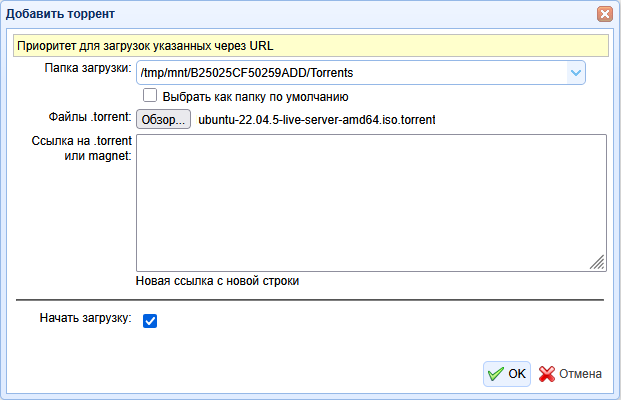Click the text area resize grip handle
Image resolution: width=621 pixels, height=400 pixels.
tap(597, 261)
